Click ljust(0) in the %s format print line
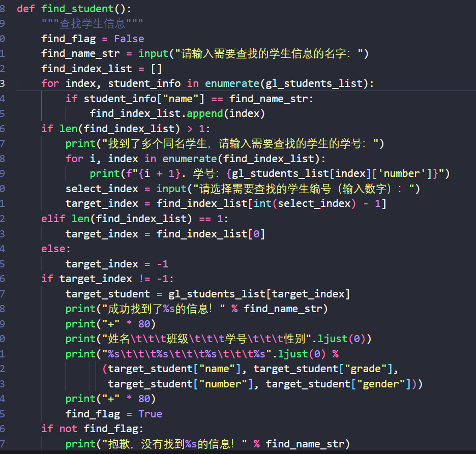The width and height of the screenshot is (476, 454). (302, 354)
